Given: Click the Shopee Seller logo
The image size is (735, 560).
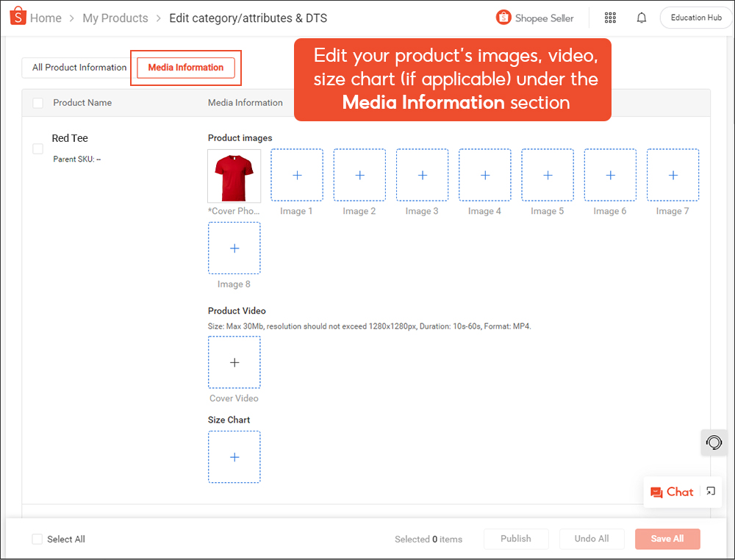Looking at the screenshot, I should click(x=535, y=18).
